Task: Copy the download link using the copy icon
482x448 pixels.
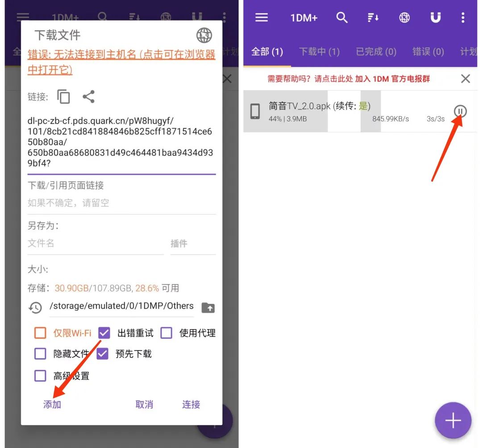Action: pyautogui.click(x=63, y=96)
